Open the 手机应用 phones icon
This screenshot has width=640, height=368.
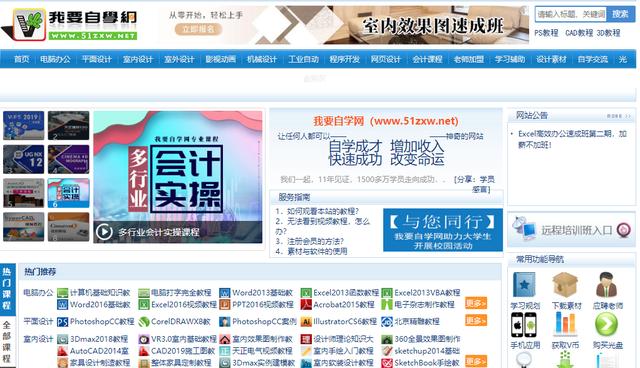524,325
